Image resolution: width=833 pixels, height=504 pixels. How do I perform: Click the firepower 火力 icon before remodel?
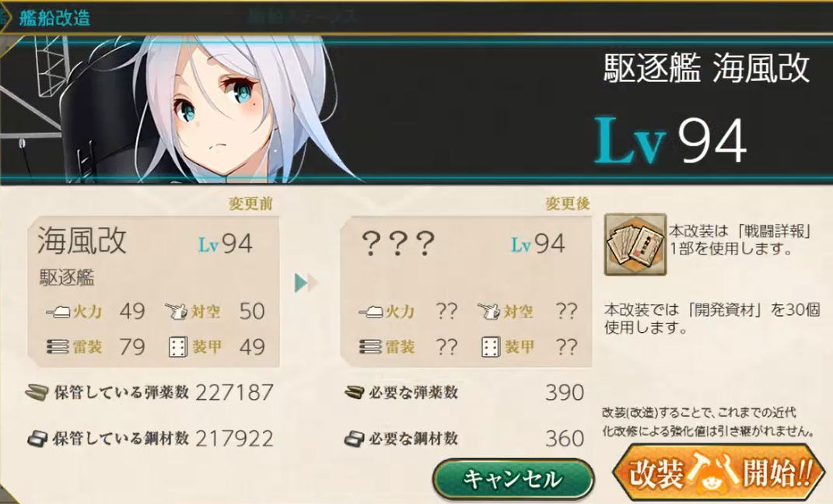click(x=58, y=312)
